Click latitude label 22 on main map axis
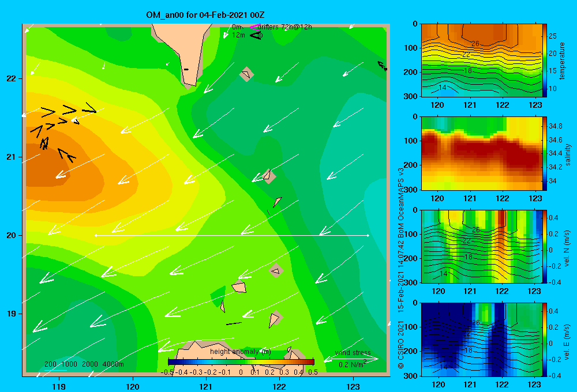 coord(12,79)
